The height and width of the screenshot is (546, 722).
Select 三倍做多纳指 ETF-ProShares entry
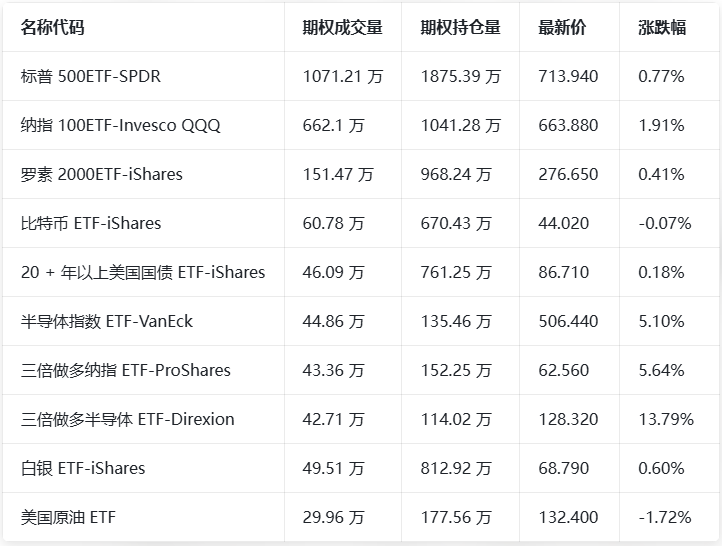[x=125, y=370]
